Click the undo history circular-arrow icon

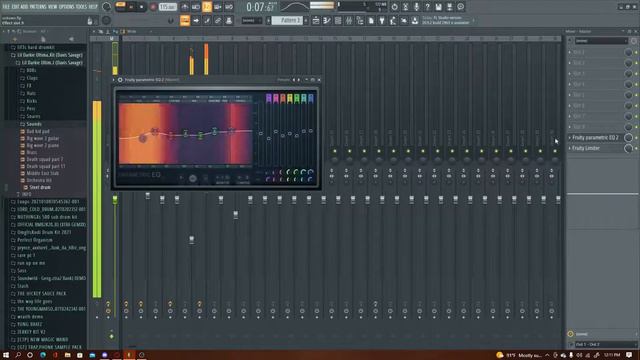point(394,7)
